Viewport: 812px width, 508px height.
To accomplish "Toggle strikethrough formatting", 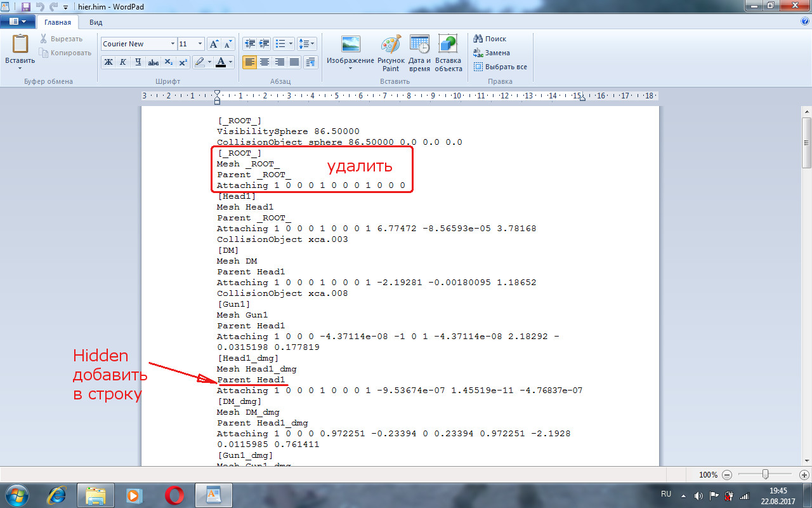I will (x=153, y=62).
